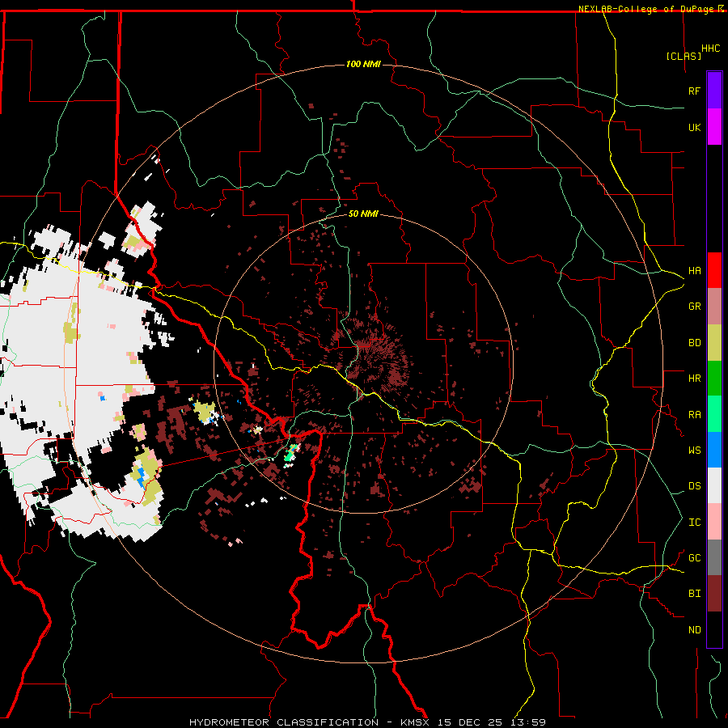Click the 50 NMI range ring label
Screen dimensions: 728x728
(x=363, y=214)
